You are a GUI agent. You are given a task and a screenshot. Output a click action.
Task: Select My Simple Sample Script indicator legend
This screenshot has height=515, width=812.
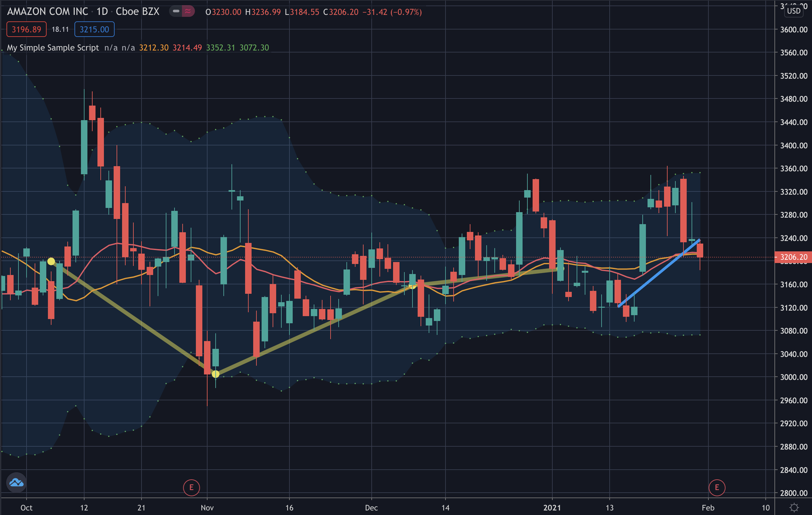click(x=53, y=48)
